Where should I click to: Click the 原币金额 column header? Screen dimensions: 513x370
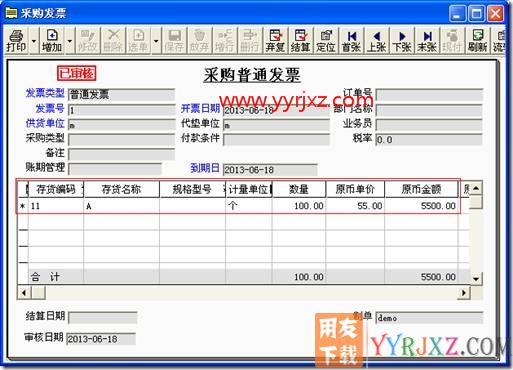coord(421,189)
